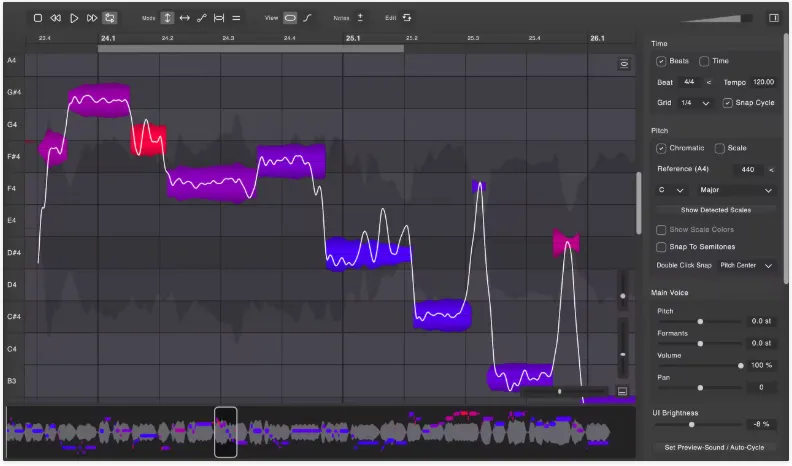Start playback with the Play icon
This screenshot has width=792, height=466.
[74, 18]
